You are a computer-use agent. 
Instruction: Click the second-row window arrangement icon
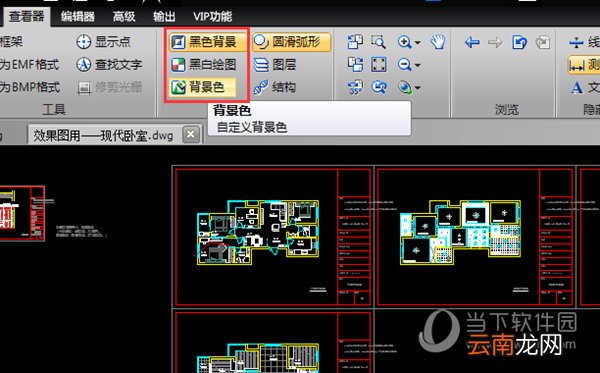pyautogui.click(x=355, y=65)
